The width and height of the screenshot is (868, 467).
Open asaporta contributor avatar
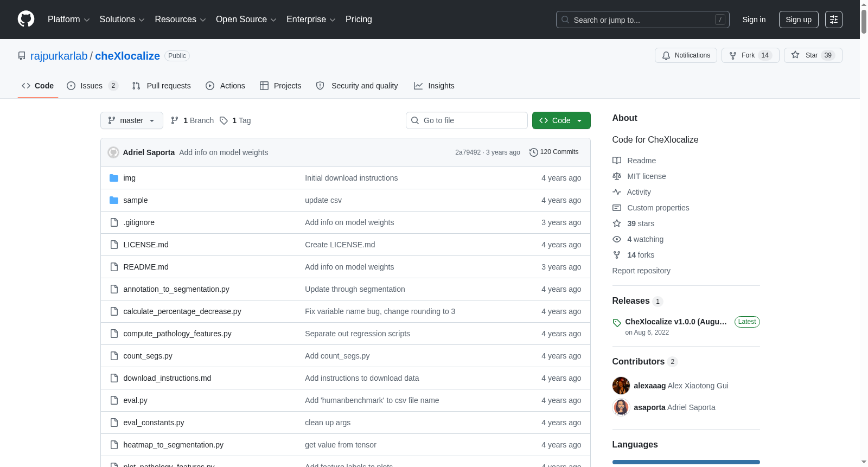point(621,407)
